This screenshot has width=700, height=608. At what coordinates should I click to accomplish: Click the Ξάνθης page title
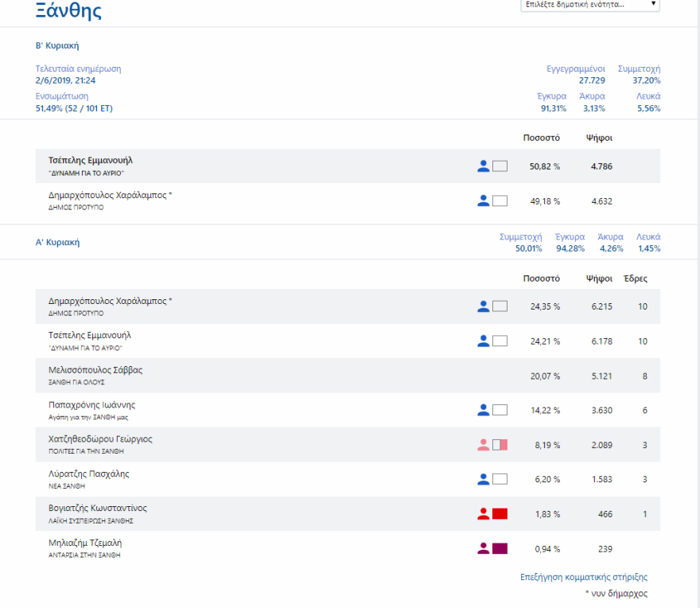(x=68, y=11)
